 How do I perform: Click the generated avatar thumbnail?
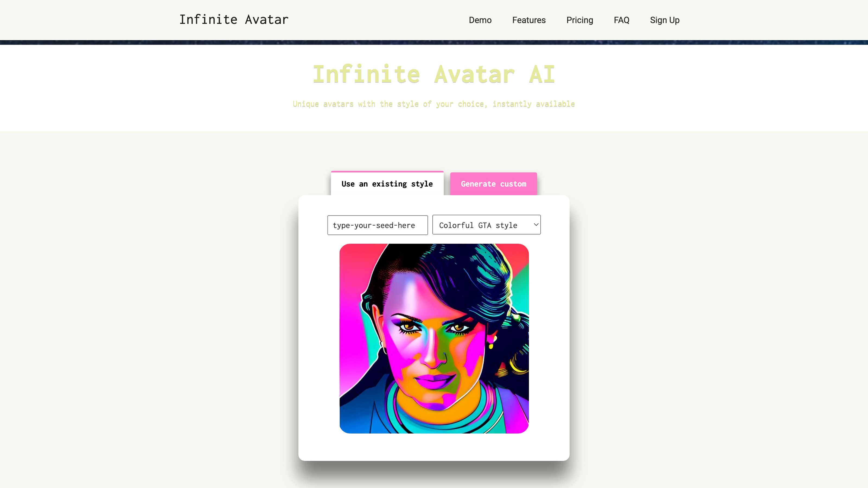[x=434, y=338]
